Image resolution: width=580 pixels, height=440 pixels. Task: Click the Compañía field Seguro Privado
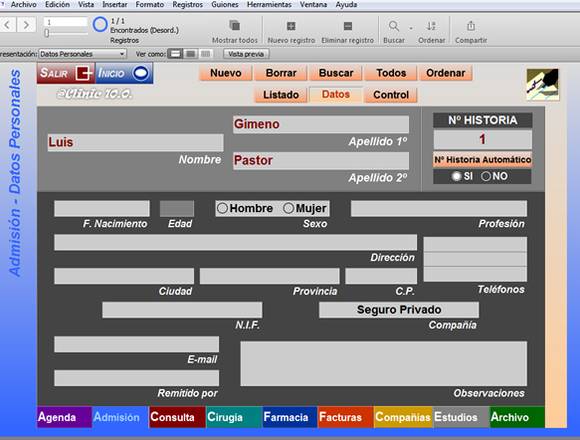tap(399, 310)
